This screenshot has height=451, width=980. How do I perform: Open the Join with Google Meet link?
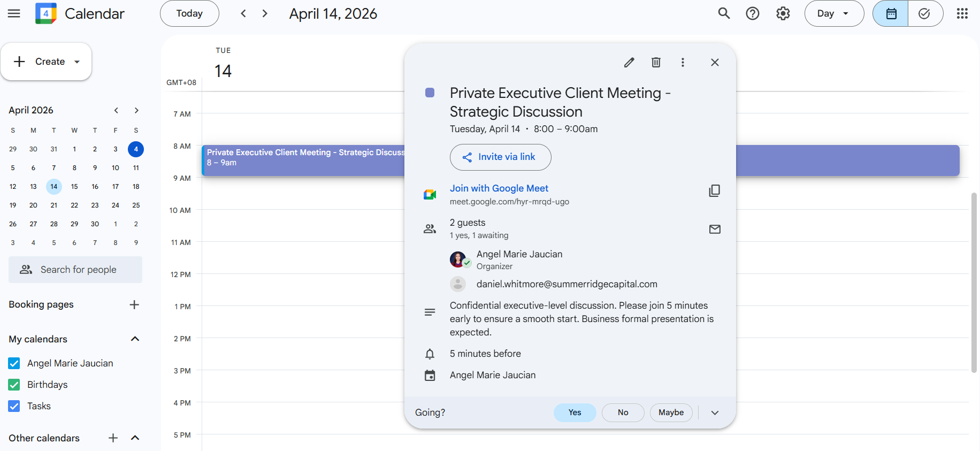pos(499,188)
